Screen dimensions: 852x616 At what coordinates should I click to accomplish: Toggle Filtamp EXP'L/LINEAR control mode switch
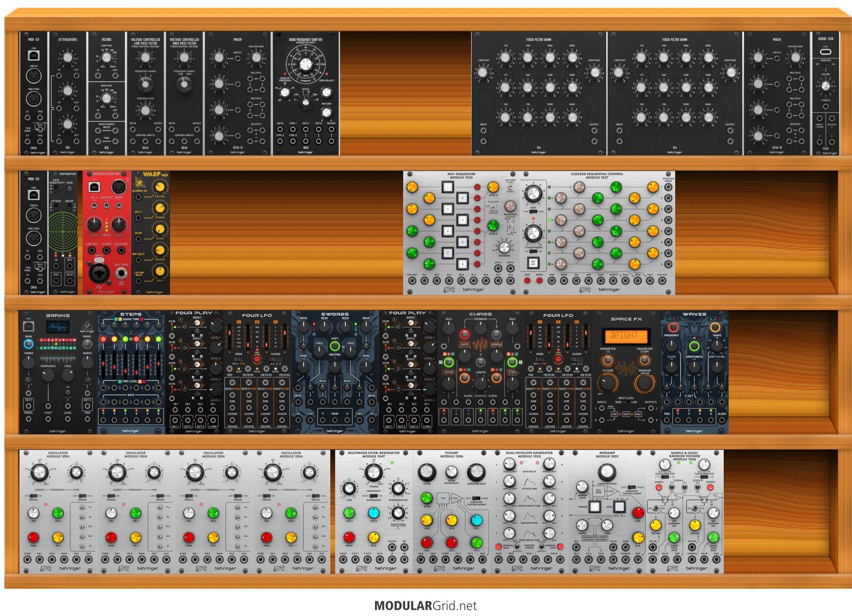(x=477, y=498)
